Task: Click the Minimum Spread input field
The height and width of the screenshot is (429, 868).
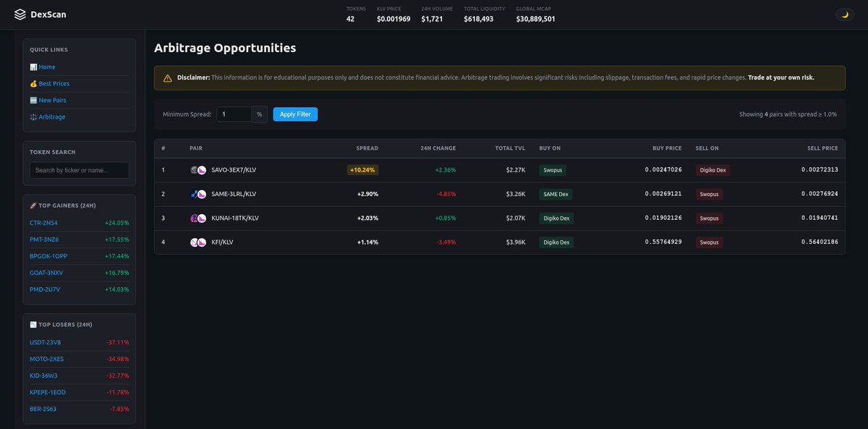Action: [234, 114]
